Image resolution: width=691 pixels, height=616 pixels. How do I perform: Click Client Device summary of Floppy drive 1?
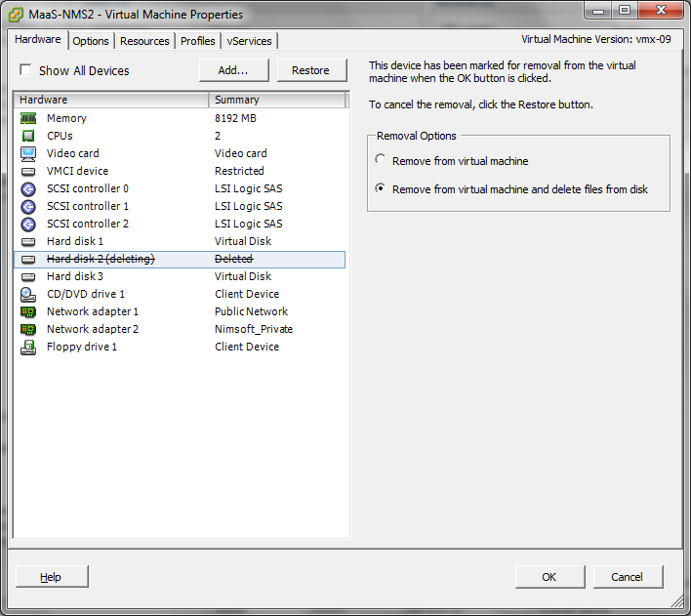pyautogui.click(x=247, y=347)
